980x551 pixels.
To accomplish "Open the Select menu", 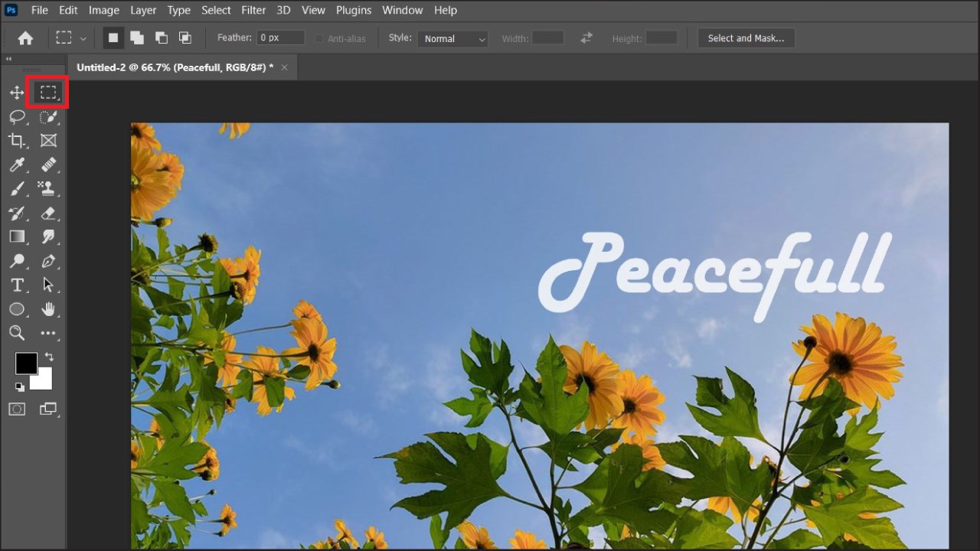I will click(x=216, y=10).
